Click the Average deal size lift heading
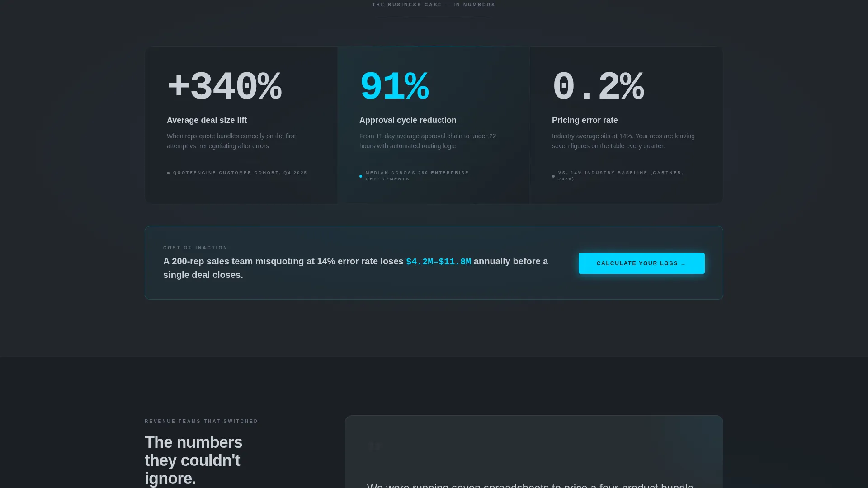 point(207,120)
